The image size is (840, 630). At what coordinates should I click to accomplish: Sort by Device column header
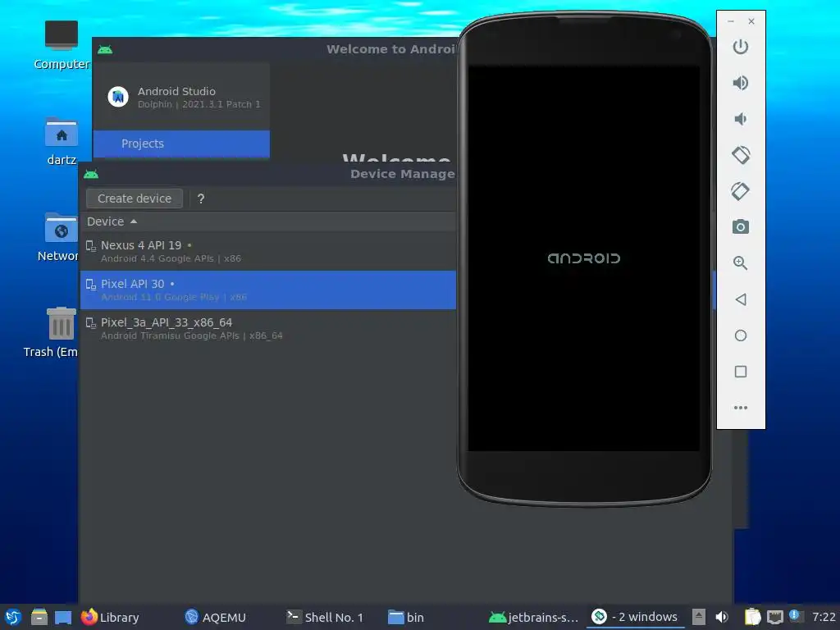(112, 221)
